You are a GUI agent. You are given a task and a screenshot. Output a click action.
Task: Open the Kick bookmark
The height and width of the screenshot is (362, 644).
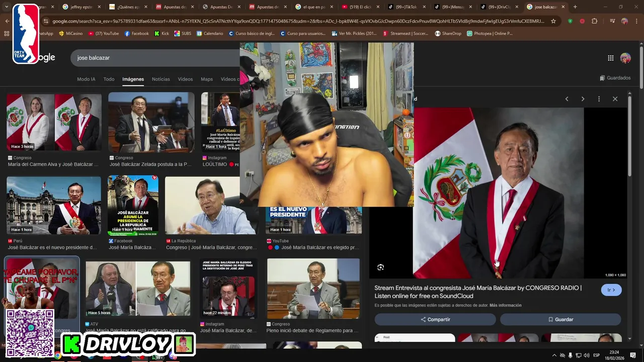[162, 33]
